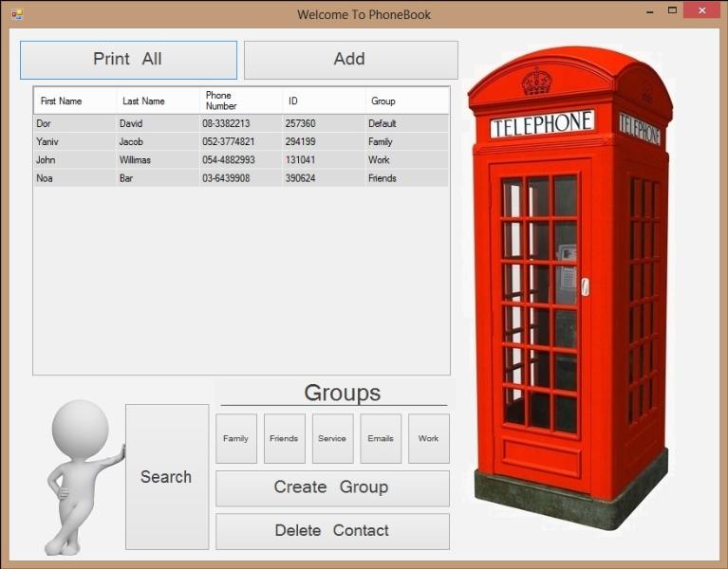Select the Work group button
The height and width of the screenshot is (569, 728).
point(429,438)
